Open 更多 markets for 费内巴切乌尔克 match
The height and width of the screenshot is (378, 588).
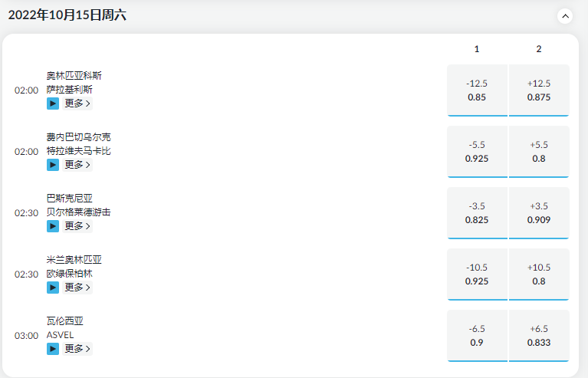click(77, 165)
